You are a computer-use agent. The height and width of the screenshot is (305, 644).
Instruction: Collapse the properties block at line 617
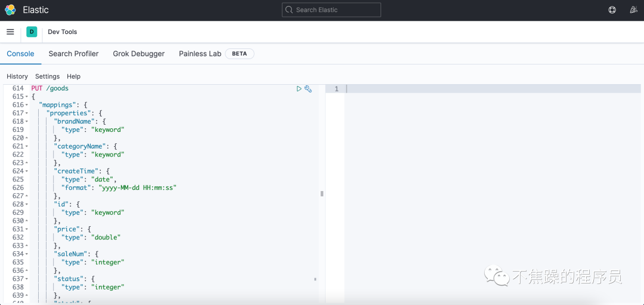(27, 113)
